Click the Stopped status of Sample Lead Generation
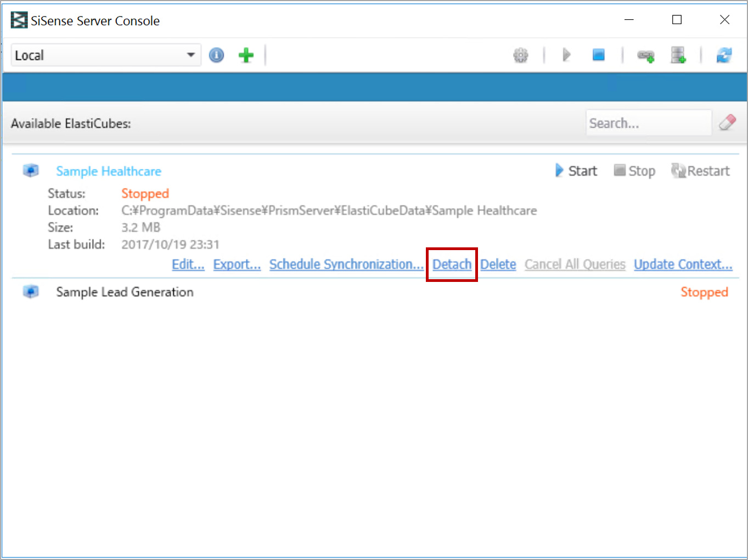The image size is (748, 560). pos(704,292)
